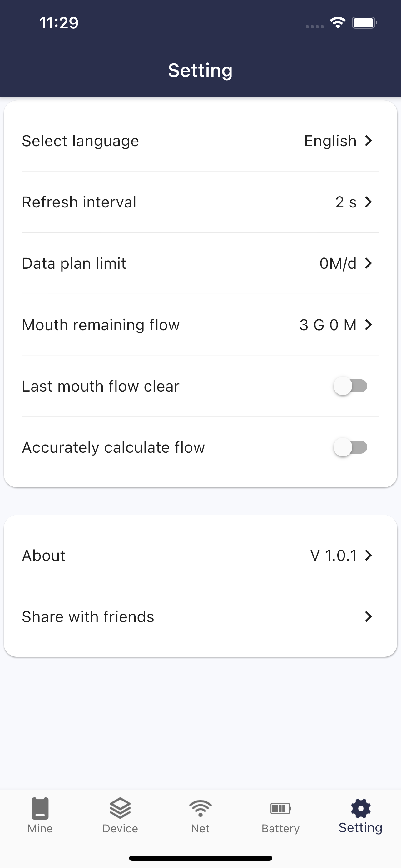
Task: Open Share with friends
Action: (x=200, y=616)
